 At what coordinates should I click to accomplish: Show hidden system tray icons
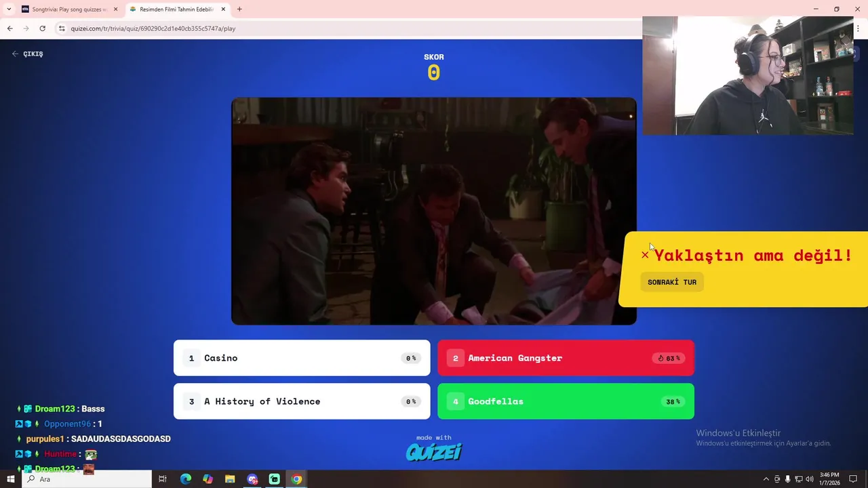tap(766, 479)
